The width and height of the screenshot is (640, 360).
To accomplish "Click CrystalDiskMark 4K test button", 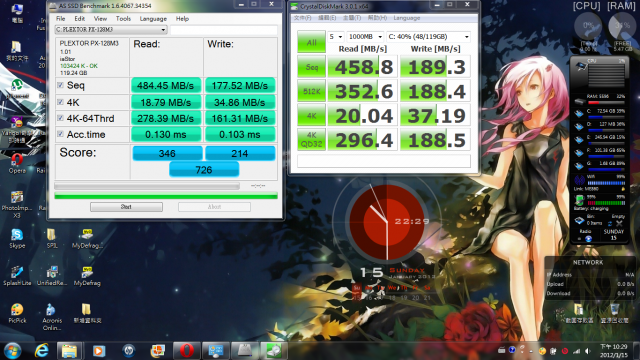I will pyautogui.click(x=311, y=116).
